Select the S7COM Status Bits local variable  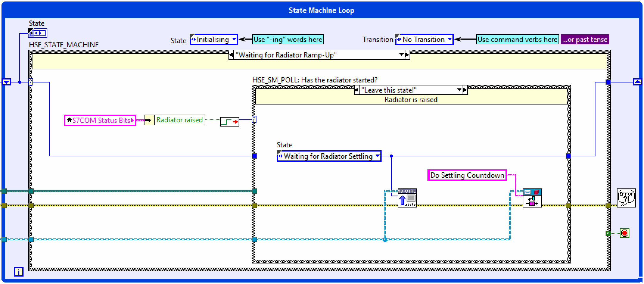click(100, 120)
